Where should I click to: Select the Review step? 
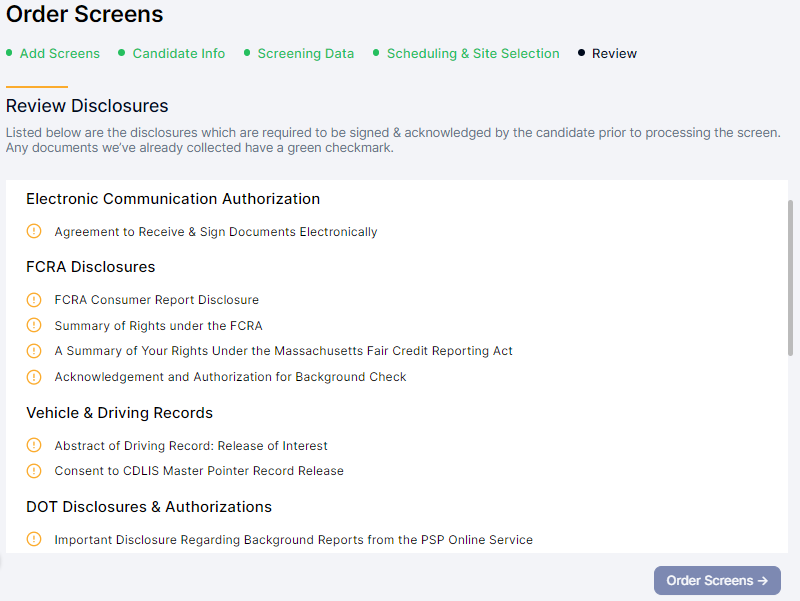pos(614,54)
